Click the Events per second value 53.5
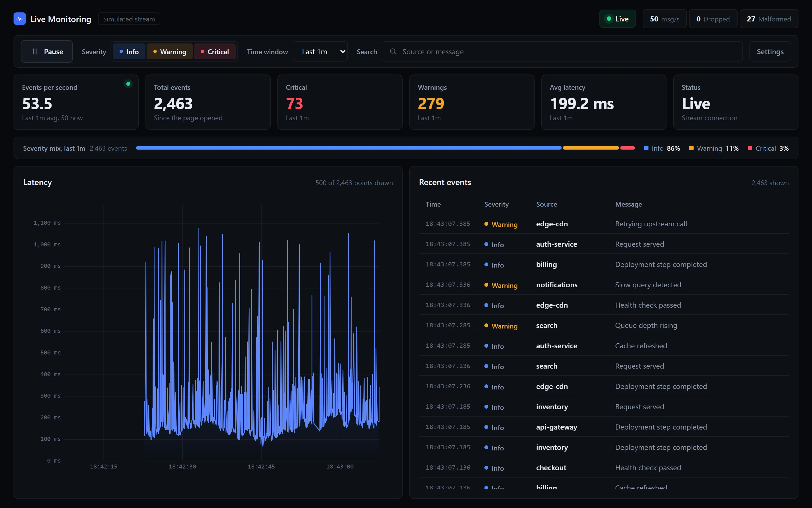 click(x=37, y=104)
